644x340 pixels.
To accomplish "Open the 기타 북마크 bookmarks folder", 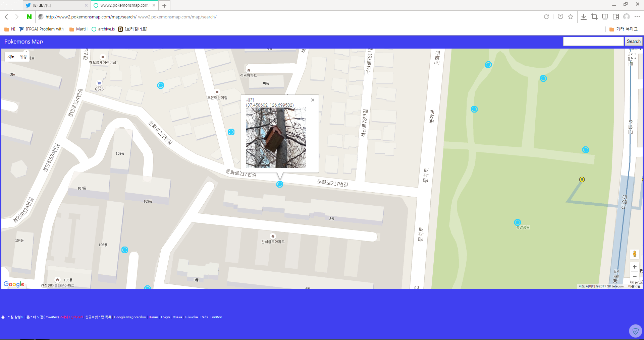I will coord(623,29).
